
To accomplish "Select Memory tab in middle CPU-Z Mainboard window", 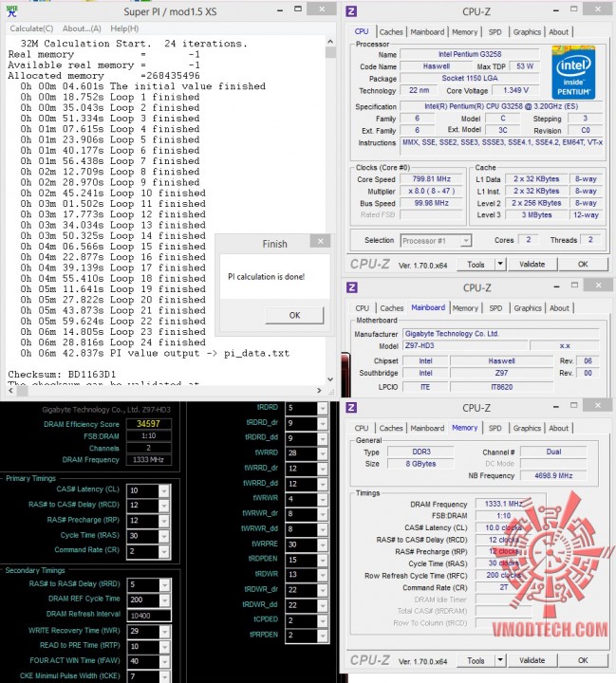I will pos(465,308).
